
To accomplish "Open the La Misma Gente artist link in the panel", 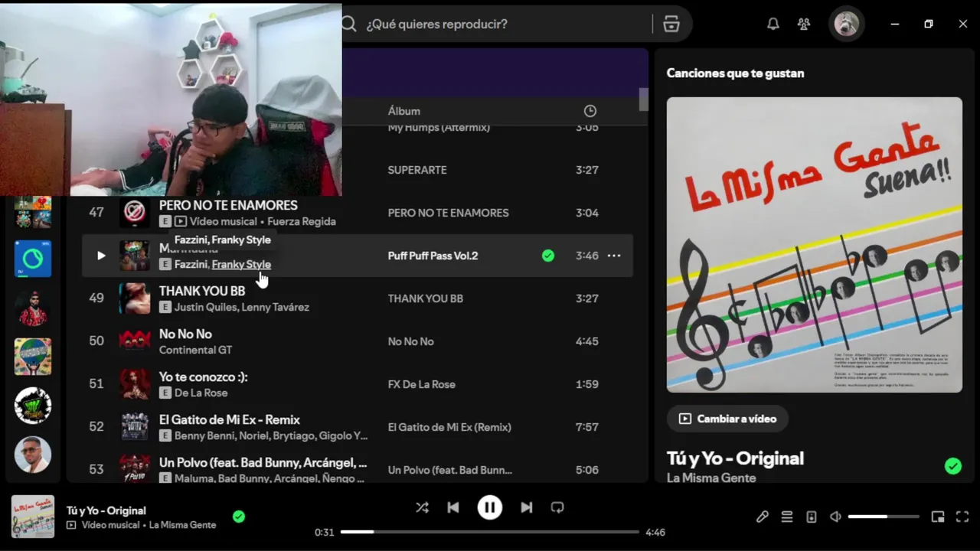I will coord(711,478).
